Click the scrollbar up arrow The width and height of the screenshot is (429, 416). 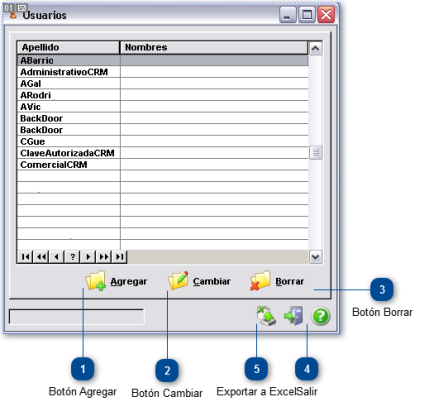coord(315,49)
